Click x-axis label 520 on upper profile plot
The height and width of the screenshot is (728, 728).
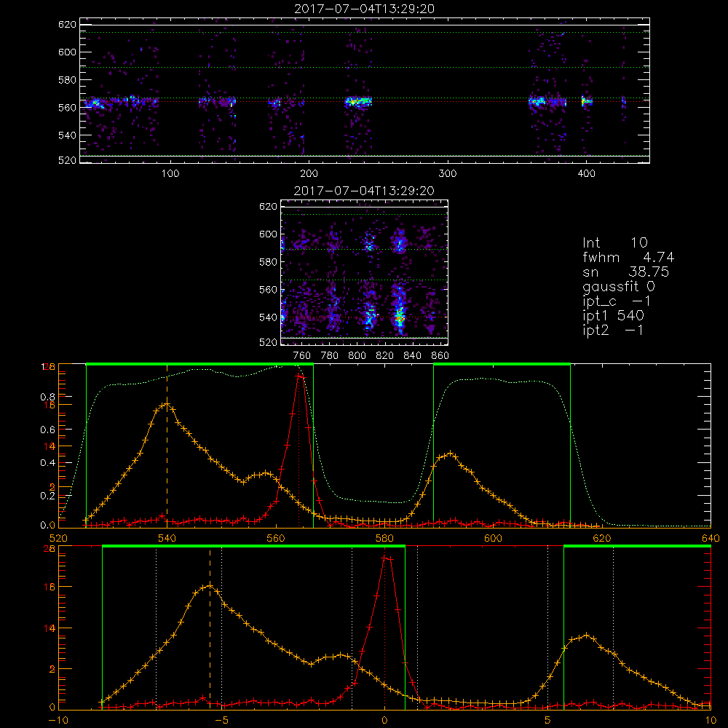tap(58, 539)
